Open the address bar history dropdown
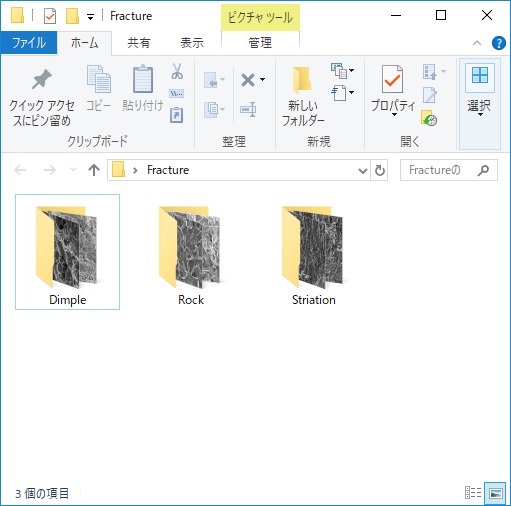This screenshot has width=511, height=506. pyautogui.click(x=363, y=171)
